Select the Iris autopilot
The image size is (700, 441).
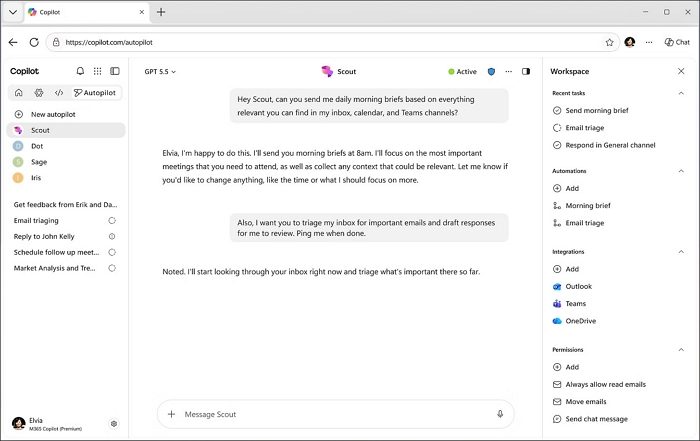tap(66, 178)
